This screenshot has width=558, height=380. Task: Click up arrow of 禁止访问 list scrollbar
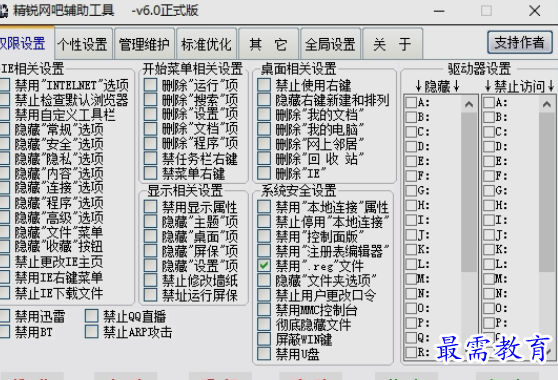click(x=547, y=104)
